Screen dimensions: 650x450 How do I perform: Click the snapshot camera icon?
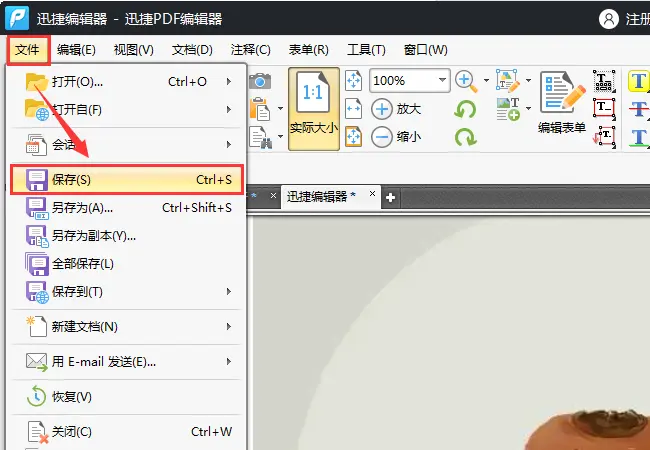click(260, 81)
